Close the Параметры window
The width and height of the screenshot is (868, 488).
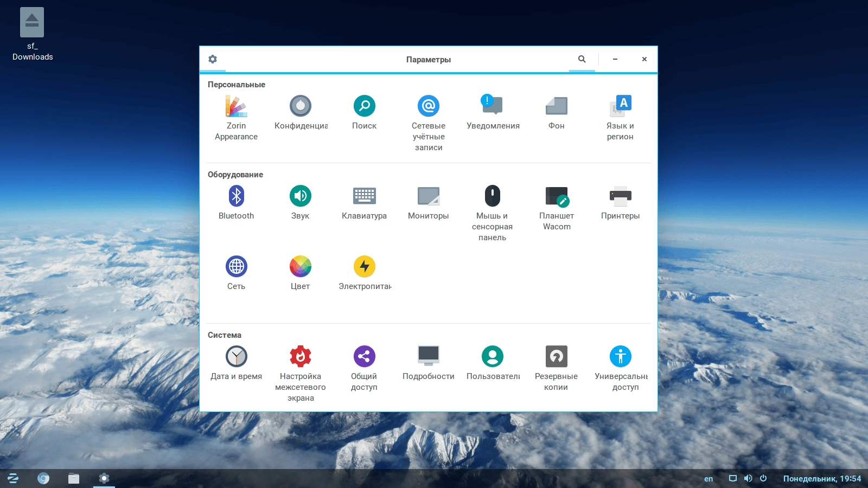644,59
